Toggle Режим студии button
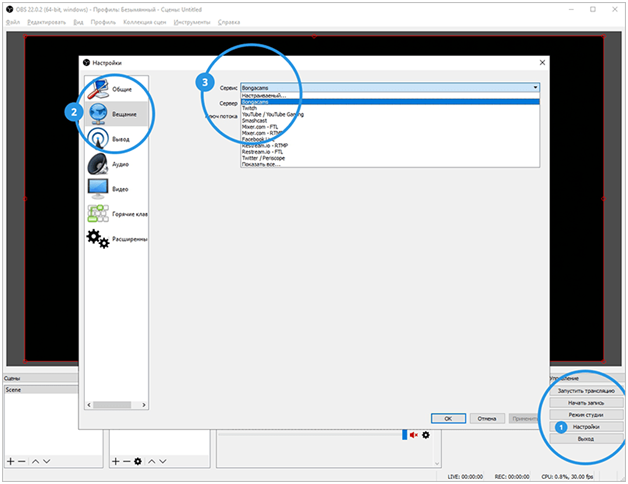This screenshot has width=628, height=484. [586, 415]
